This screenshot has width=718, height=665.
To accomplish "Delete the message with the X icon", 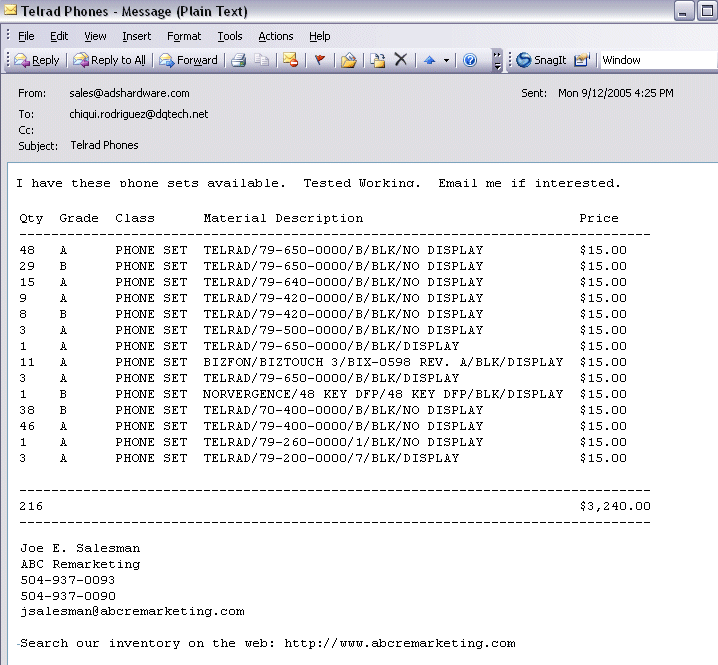I will pos(401,60).
